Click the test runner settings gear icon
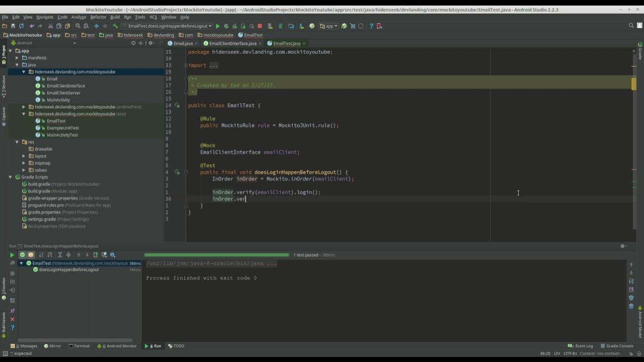 113,255
